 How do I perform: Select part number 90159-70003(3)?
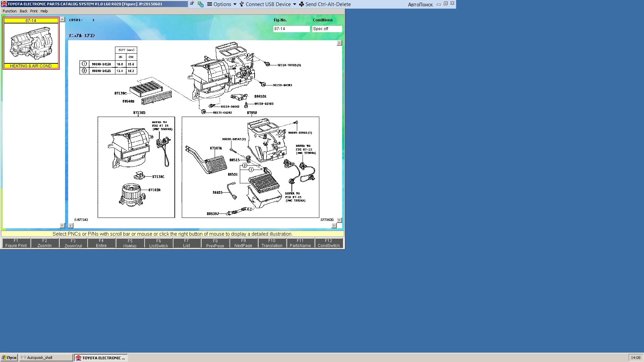(289, 65)
